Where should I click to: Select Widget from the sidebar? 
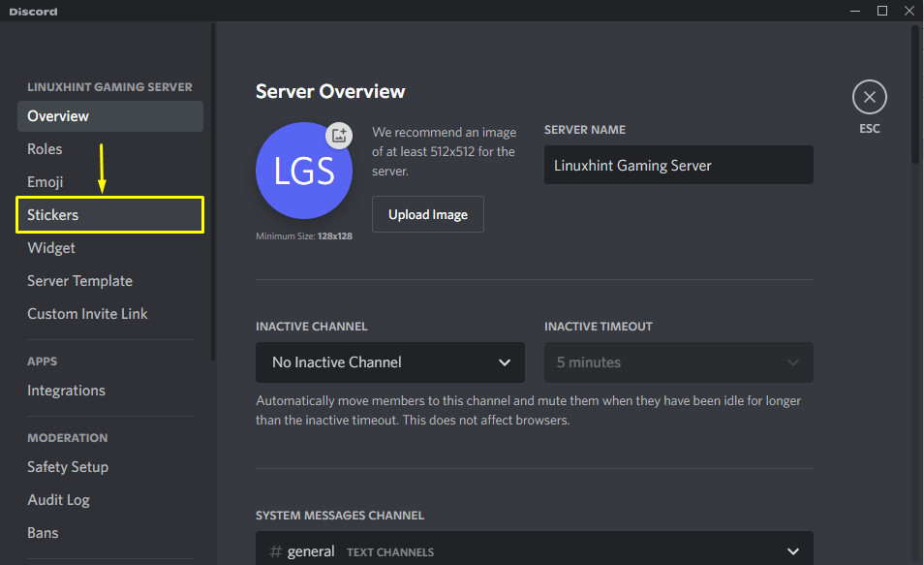[50, 247]
